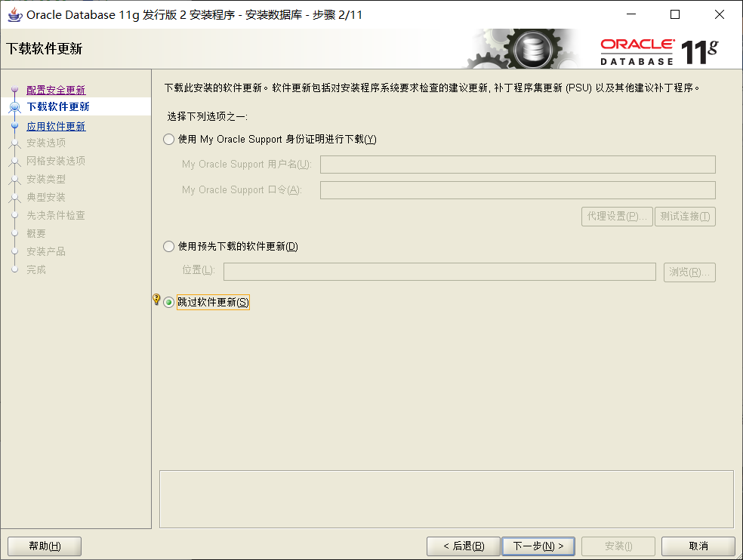Open help with the 帮助(H) button

coord(45,546)
